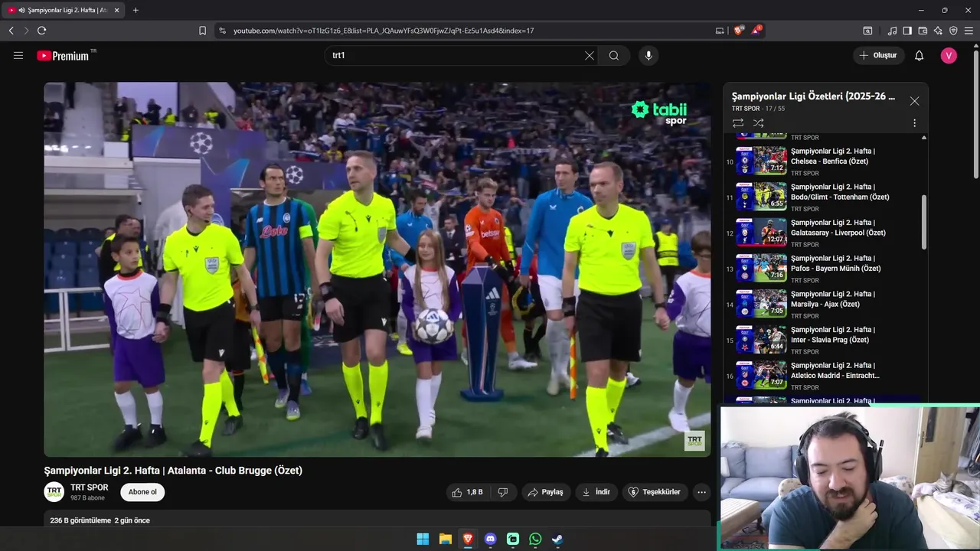Mute the tab via its speaker icon
This screenshot has width=980, height=551.
[21, 10]
